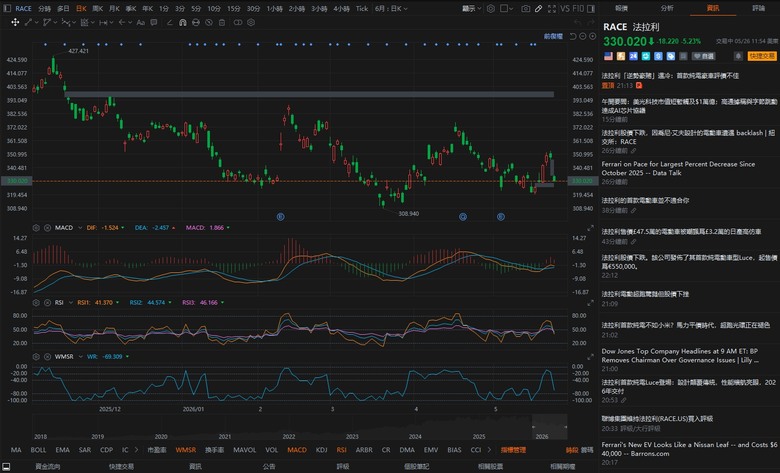The height and width of the screenshot is (473, 780).
Task: Maximize the MACD panel with the expand arrows
Action: click(x=590, y=228)
